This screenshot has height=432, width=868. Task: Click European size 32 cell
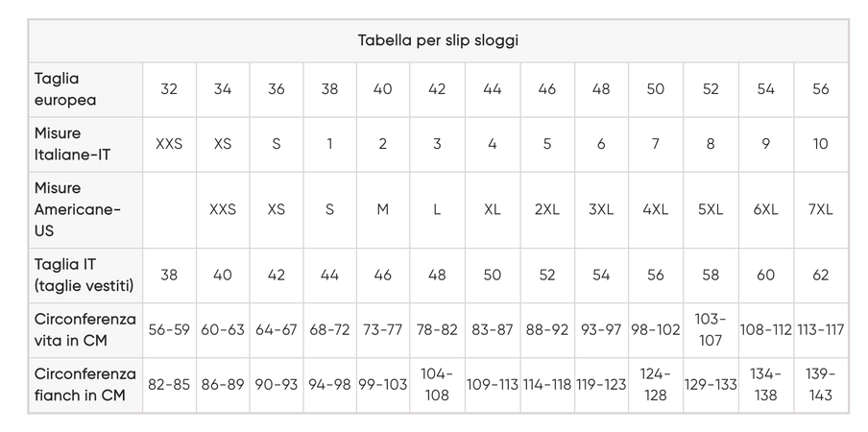click(169, 89)
